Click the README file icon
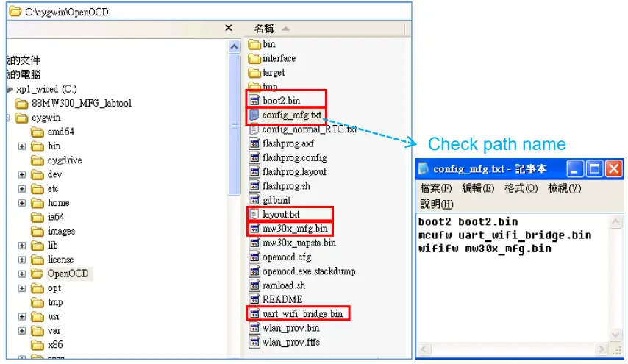Viewport: 628px width, 364px height. pyautogui.click(x=254, y=299)
